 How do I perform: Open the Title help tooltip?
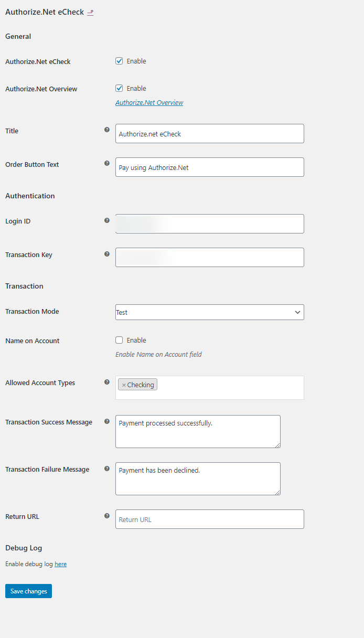(106, 130)
